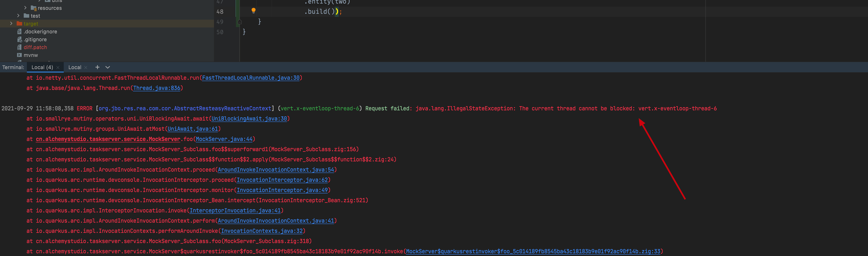Expand the resources folder tree node

coord(25,7)
